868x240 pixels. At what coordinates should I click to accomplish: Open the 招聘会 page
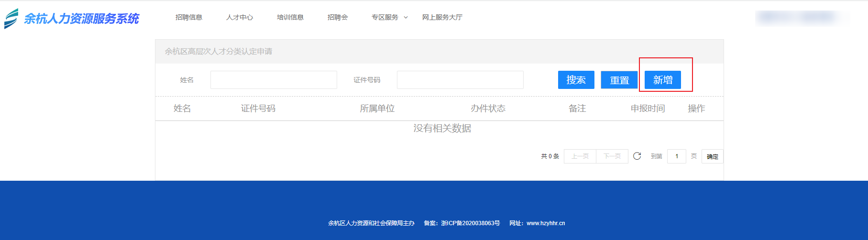[337, 17]
